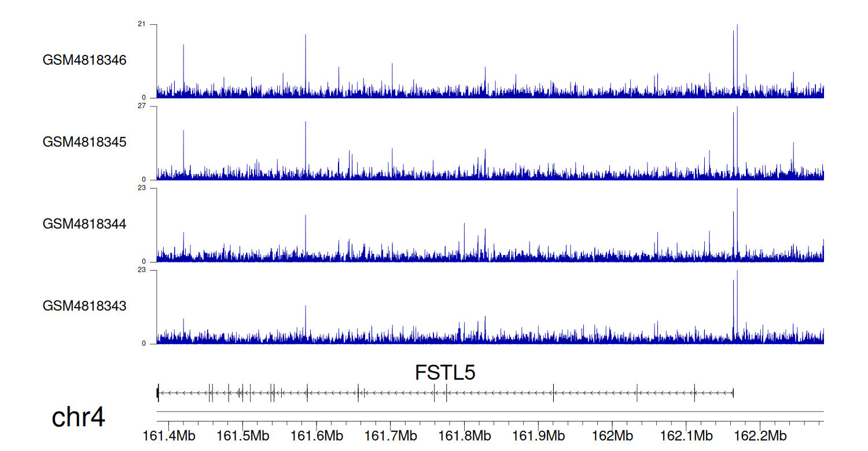
Task: Click the y-axis maximum value 27
Action: (x=141, y=106)
